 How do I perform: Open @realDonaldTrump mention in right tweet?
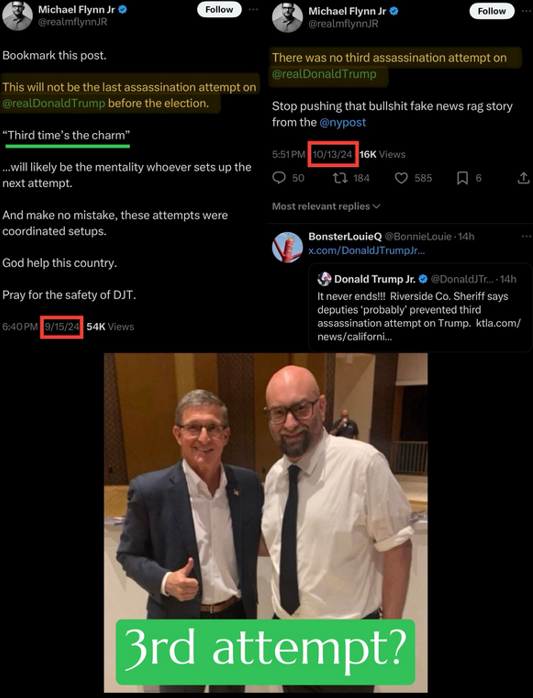tap(324, 74)
